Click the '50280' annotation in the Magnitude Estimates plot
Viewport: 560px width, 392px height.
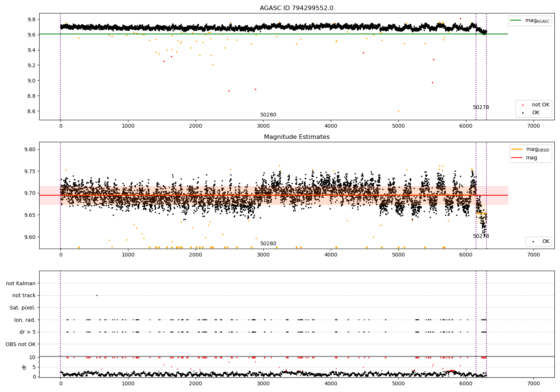point(268,244)
